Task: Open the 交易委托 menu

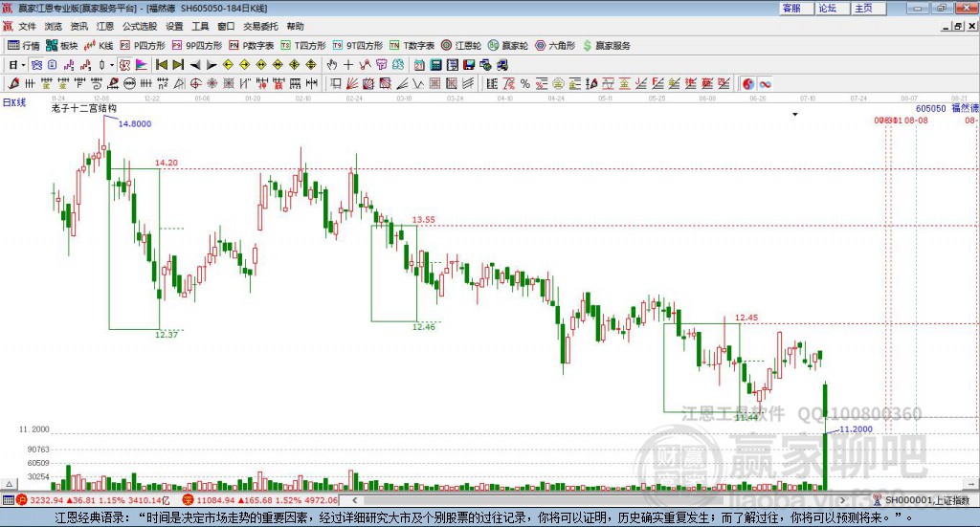Action: coord(260,26)
